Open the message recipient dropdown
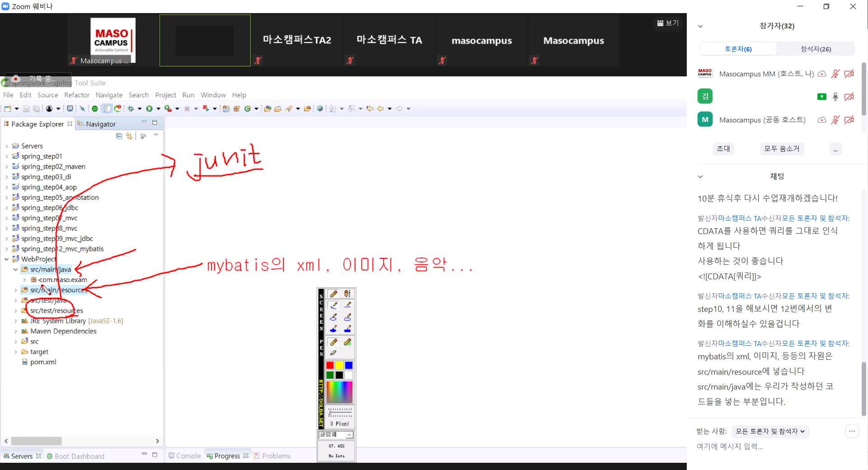 coord(769,432)
